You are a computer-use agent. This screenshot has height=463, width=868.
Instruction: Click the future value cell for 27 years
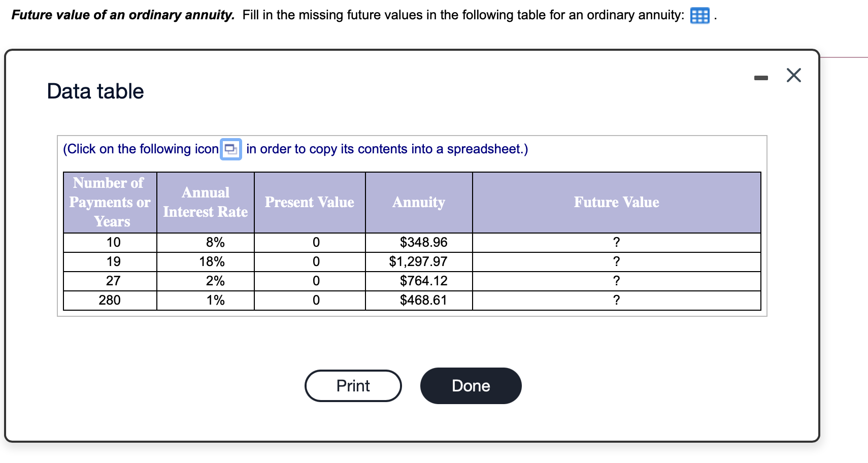(x=616, y=281)
